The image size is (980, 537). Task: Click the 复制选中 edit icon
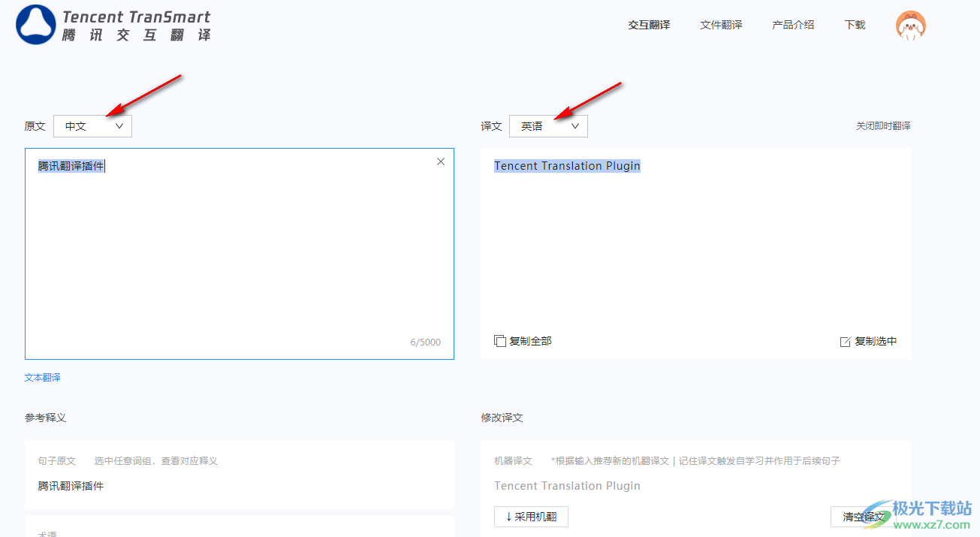[845, 342]
